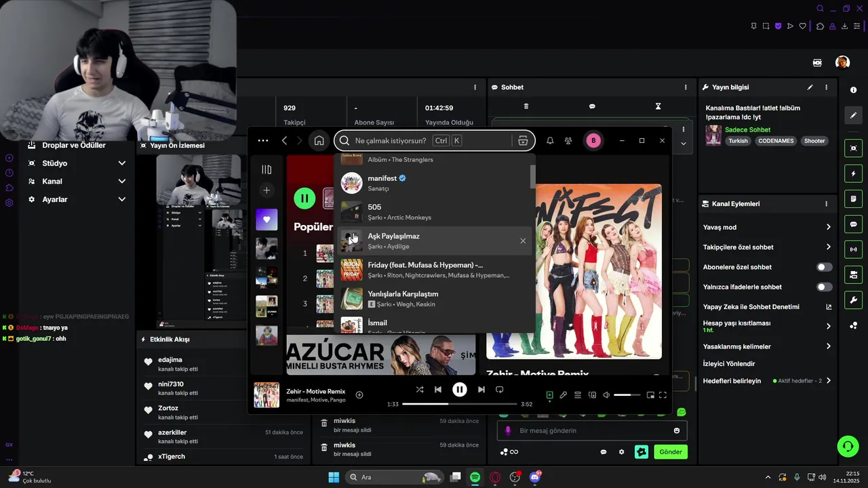Select manifest artist search result
Screen dimensions: 868x488
pos(434,183)
